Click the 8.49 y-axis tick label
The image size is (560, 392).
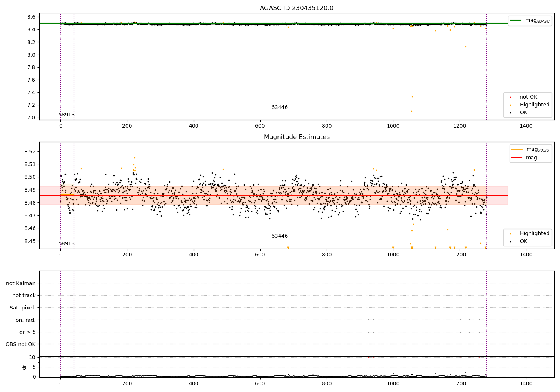[x=30, y=190]
